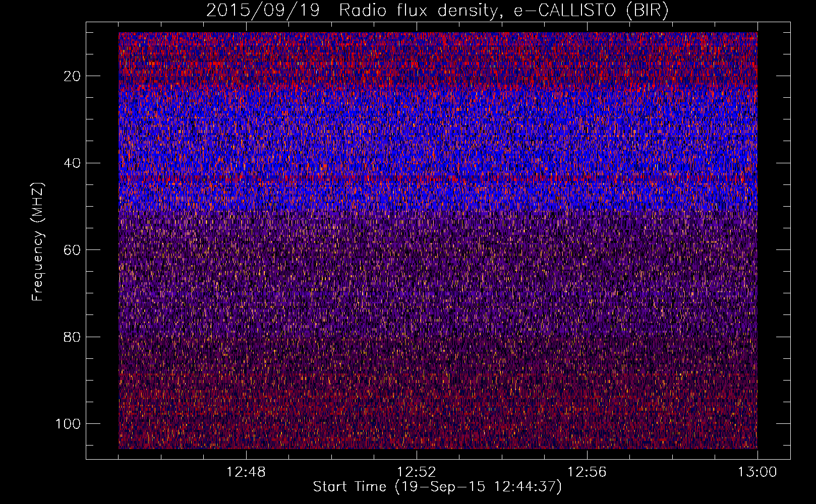Click the 100 frequency tick label

coord(68,424)
